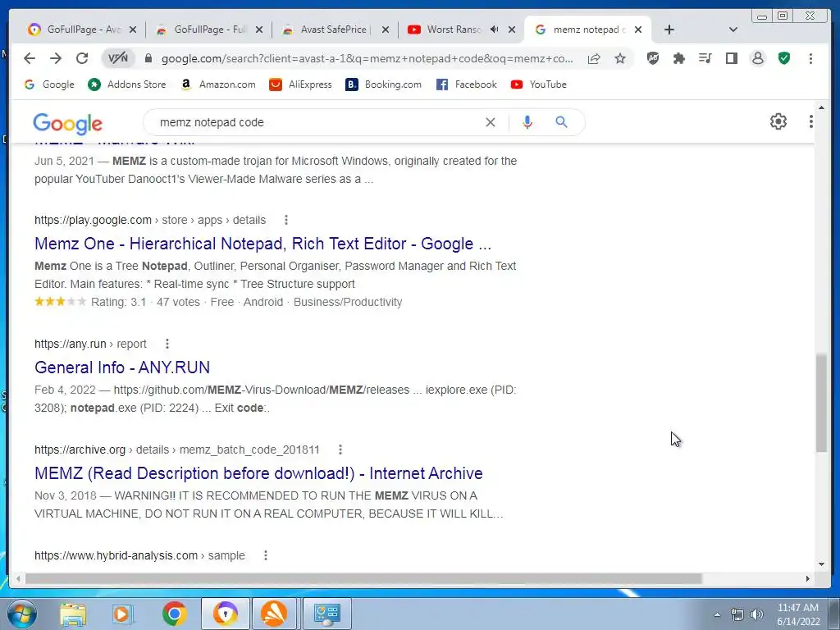
Task: Mute the Worst Ranso tab audio icon
Action: 495,30
